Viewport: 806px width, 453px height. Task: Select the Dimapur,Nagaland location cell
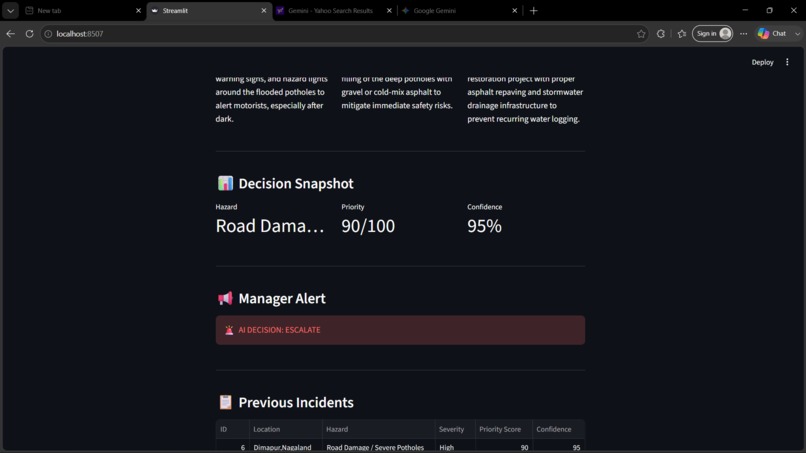(x=285, y=447)
